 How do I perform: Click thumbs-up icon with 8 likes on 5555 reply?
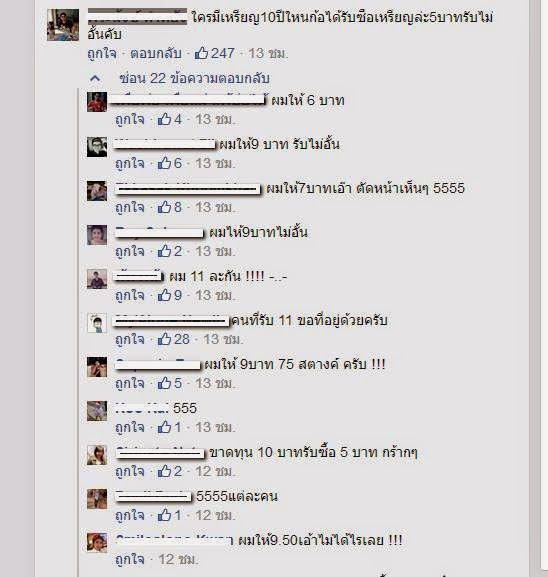click(164, 207)
